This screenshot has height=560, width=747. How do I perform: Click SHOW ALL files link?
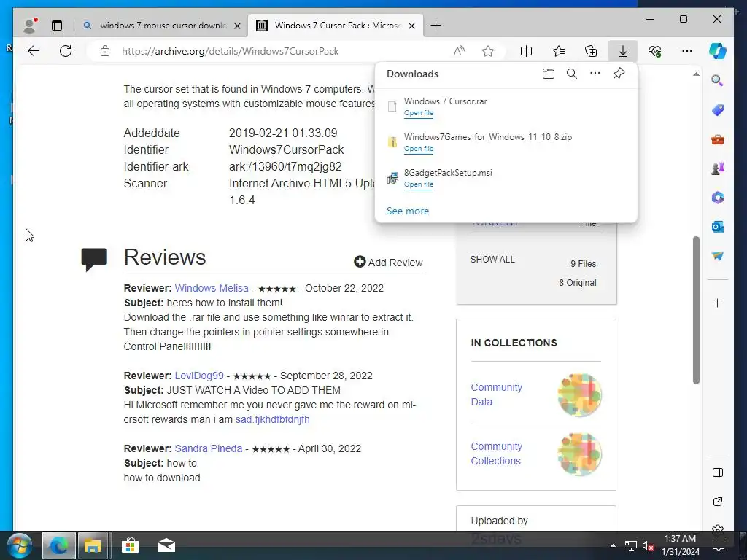point(492,260)
